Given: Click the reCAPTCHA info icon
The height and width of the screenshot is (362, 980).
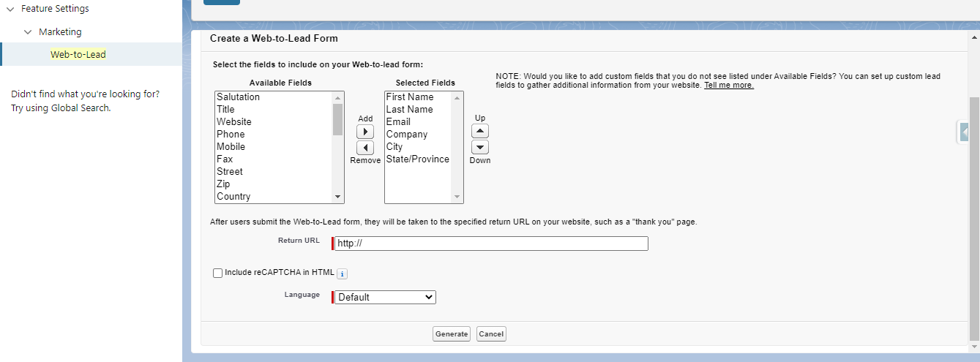Looking at the screenshot, I should 342,274.
